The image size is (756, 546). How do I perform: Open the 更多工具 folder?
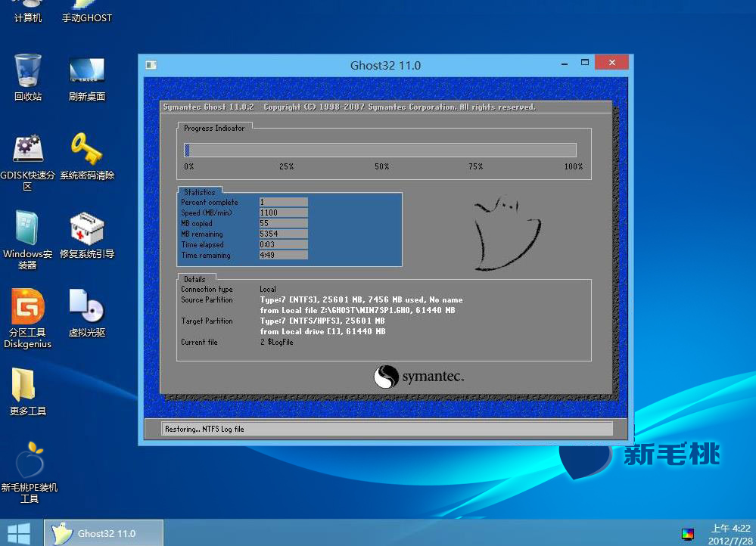pos(27,392)
